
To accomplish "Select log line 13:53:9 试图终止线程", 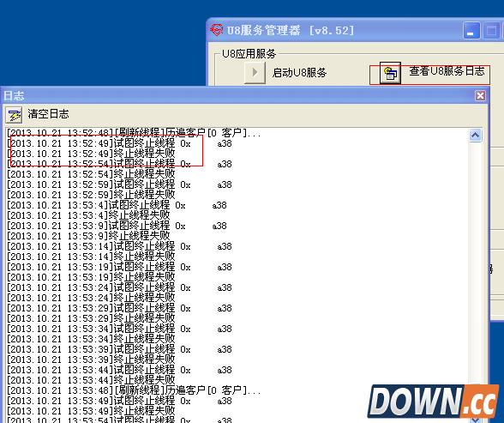I will click(117, 226).
